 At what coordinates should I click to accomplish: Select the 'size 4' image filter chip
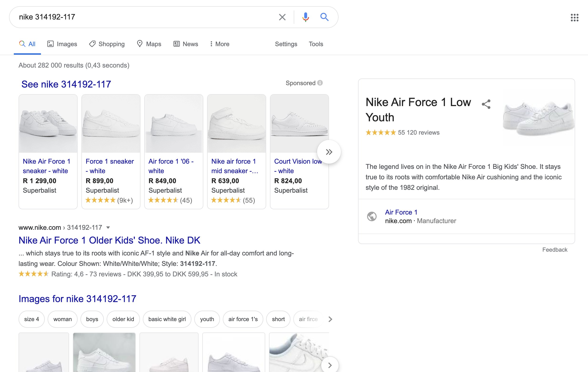pyautogui.click(x=31, y=319)
